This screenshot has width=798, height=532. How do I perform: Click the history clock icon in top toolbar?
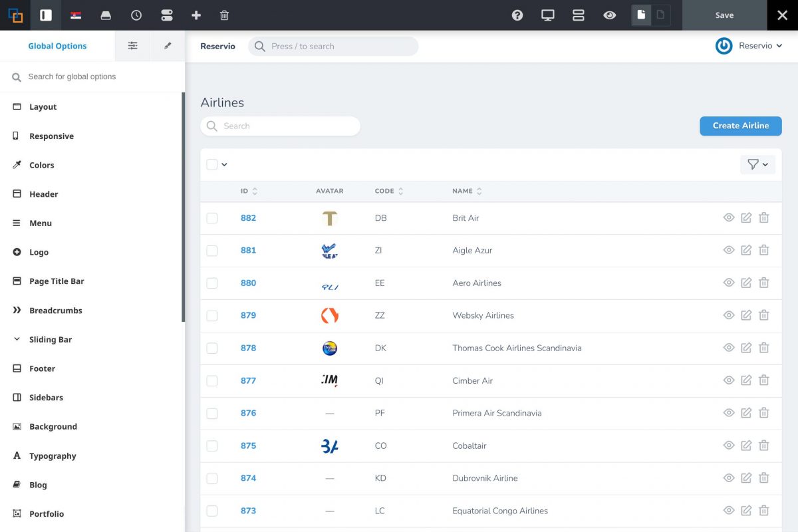pyautogui.click(x=136, y=15)
